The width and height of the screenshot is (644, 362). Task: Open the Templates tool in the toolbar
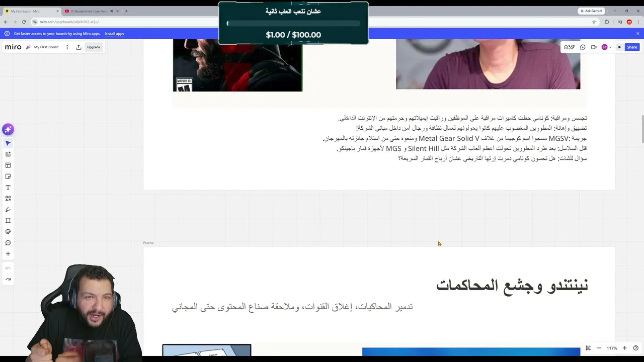[x=8, y=165]
